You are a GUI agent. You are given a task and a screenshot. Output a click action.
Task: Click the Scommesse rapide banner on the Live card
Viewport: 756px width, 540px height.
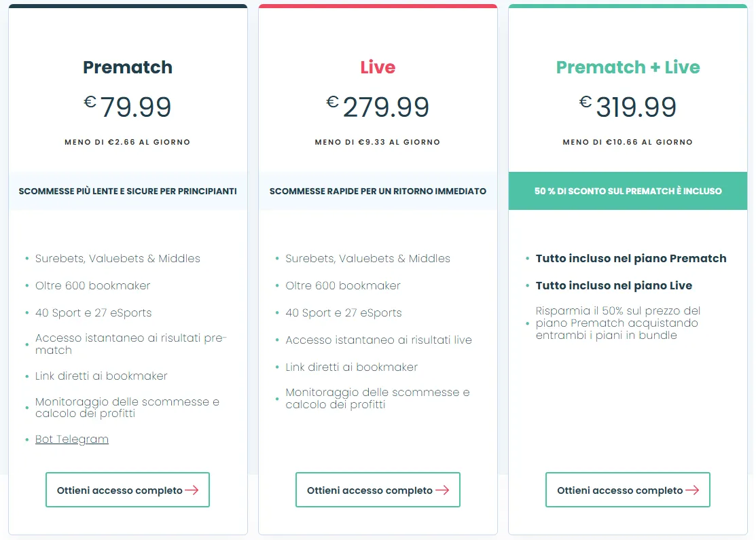click(378, 191)
